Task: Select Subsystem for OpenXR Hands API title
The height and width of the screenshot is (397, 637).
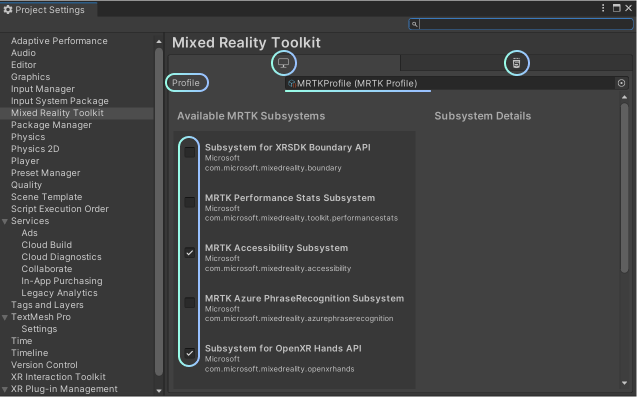Action: [283, 348]
